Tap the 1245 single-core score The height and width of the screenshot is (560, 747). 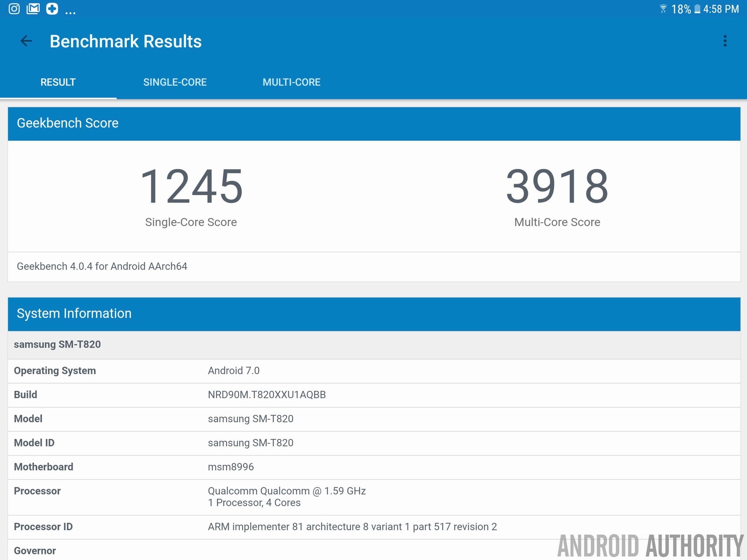pos(191,187)
